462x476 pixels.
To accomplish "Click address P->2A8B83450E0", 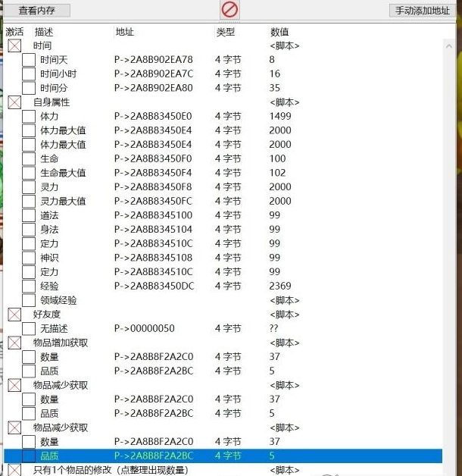I will pyautogui.click(x=153, y=116).
